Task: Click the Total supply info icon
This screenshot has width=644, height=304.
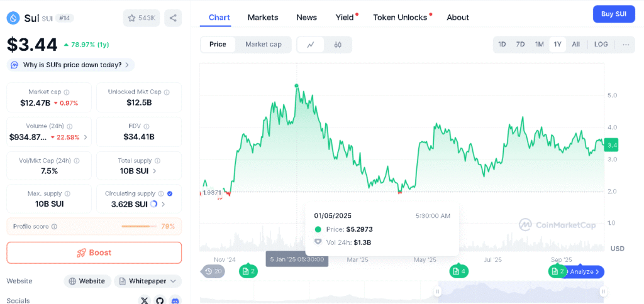Action: [157, 161]
